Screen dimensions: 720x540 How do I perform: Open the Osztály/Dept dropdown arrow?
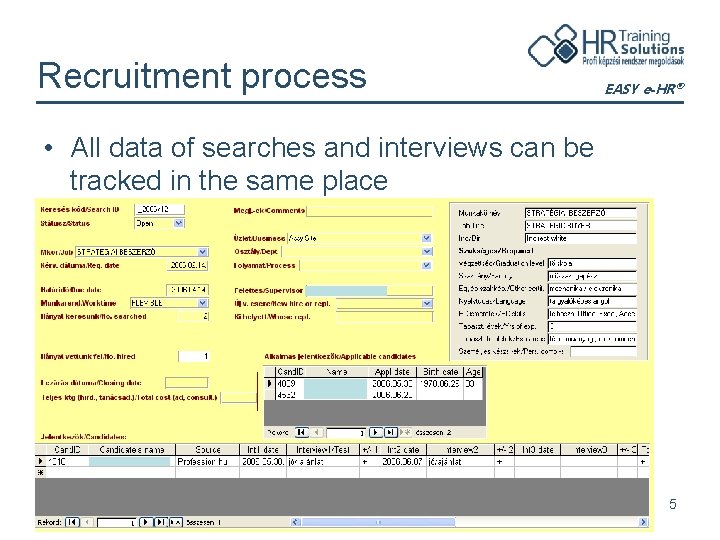427,251
